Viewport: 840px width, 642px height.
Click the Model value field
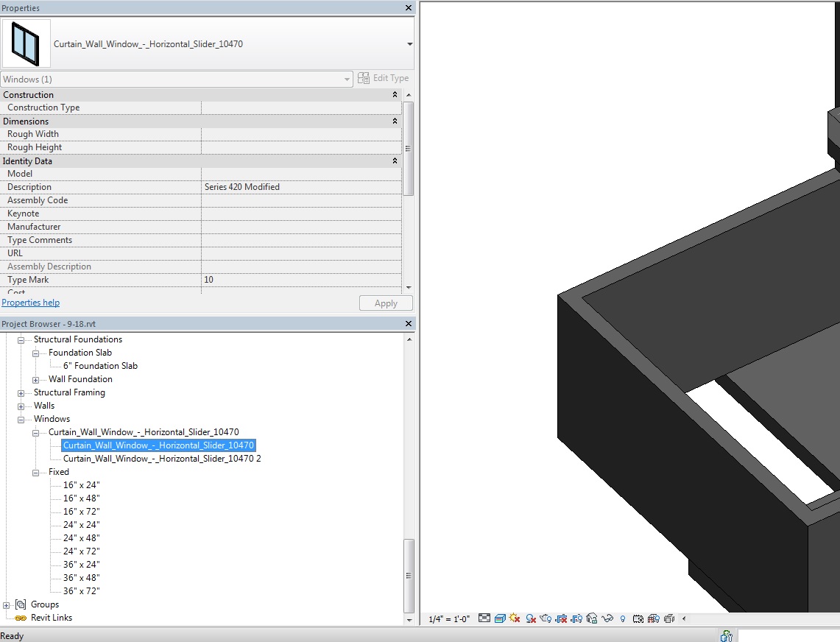click(x=302, y=174)
